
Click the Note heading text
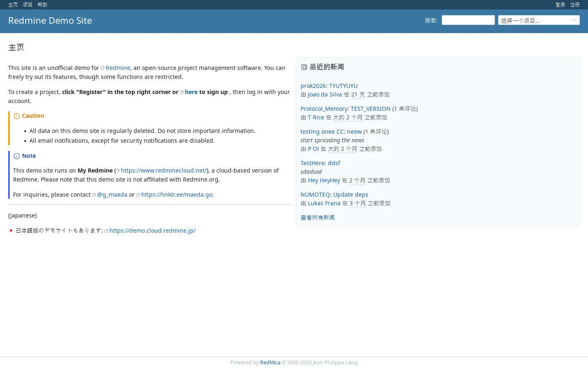click(29, 156)
